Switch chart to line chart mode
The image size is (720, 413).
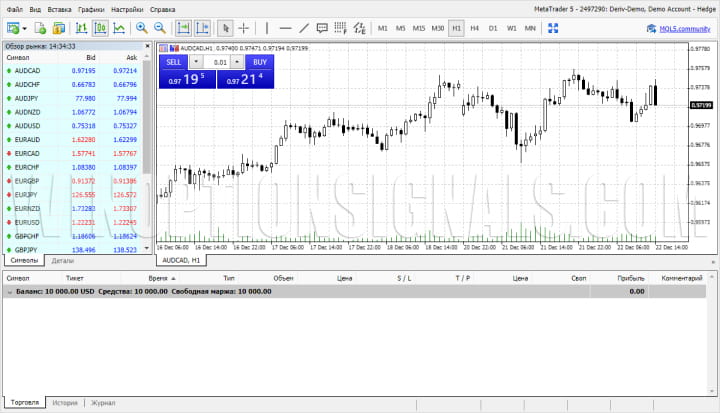tap(119, 28)
